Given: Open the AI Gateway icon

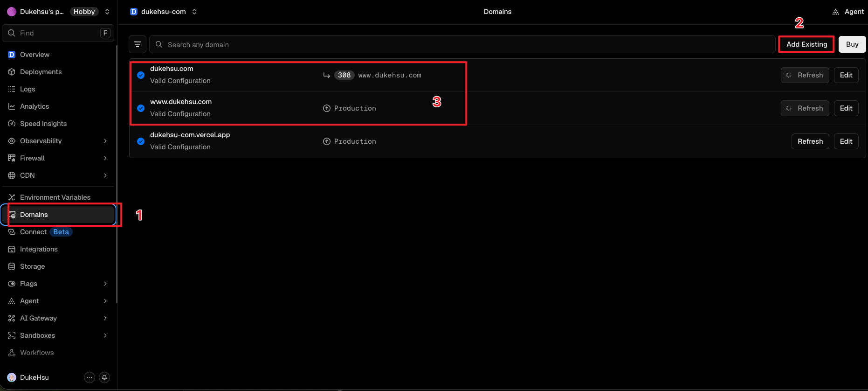Looking at the screenshot, I should click(x=12, y=318).
